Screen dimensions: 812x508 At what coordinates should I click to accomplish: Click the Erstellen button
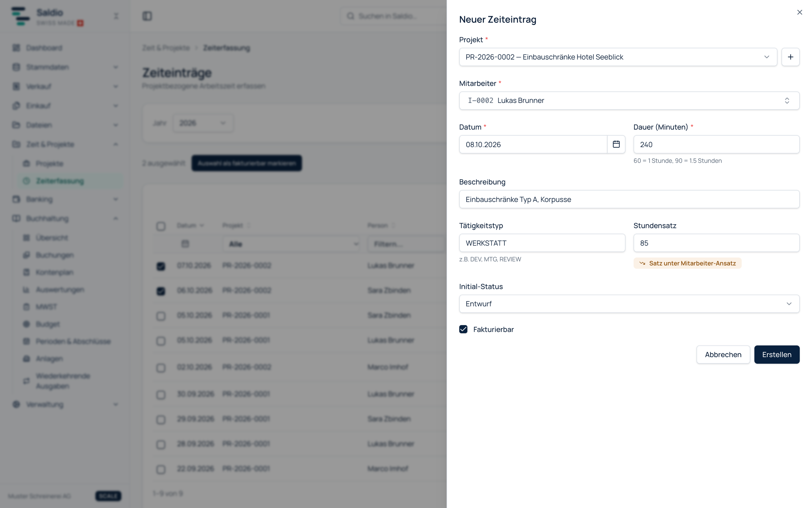pyautogui.click(x=777, y=355)
